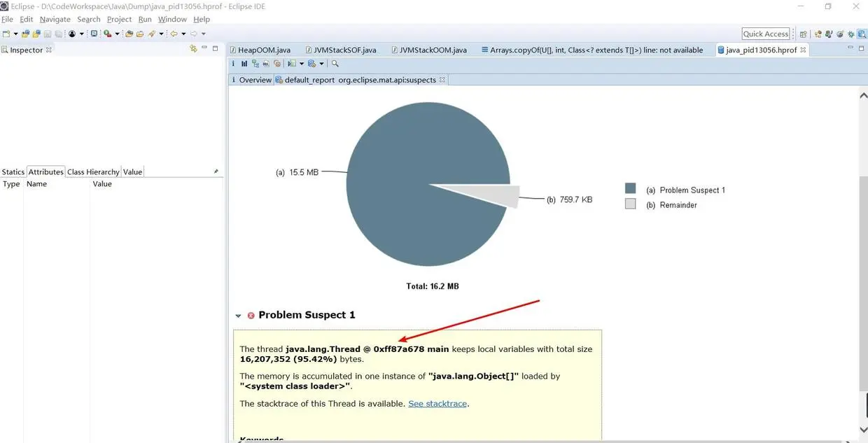Switch to the Debug perspective bug icon
This screenshot has height=443, width=868.
[850, 34]
